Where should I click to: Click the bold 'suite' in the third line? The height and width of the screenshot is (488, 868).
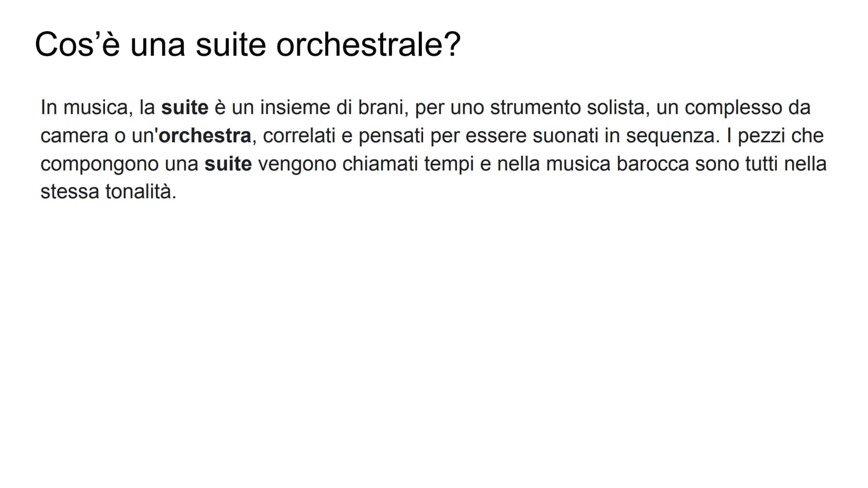(228, 164)
